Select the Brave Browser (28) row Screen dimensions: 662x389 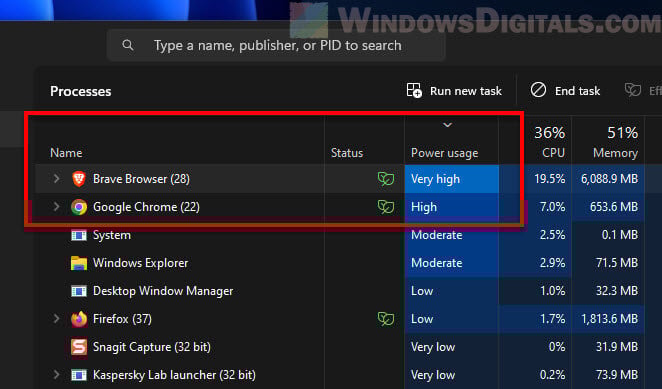tap(340, 179)
